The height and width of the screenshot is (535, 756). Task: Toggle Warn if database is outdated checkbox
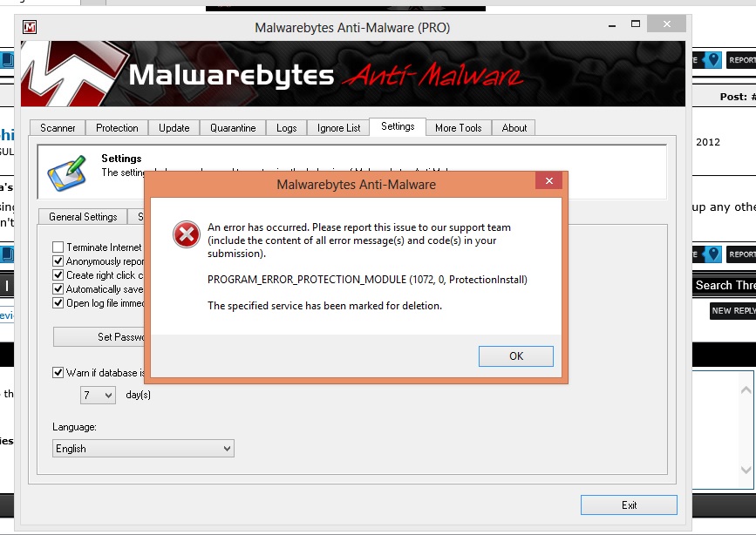point(58,373)
